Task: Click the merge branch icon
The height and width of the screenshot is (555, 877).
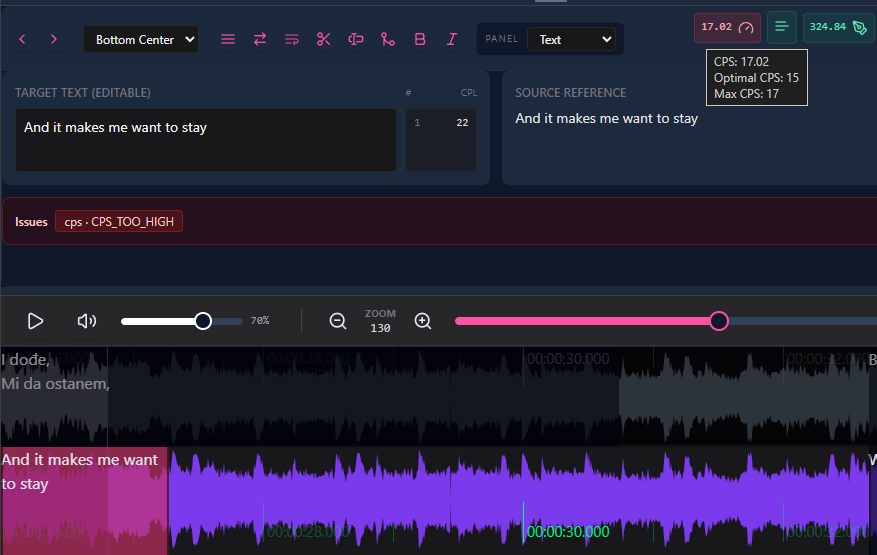Action: pos(388,39)
